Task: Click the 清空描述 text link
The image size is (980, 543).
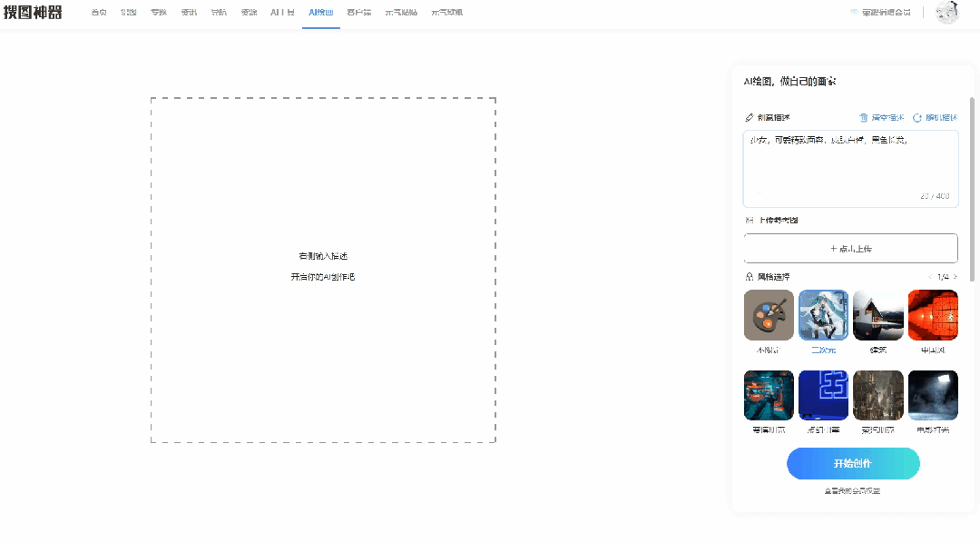Action: [888, 118]
